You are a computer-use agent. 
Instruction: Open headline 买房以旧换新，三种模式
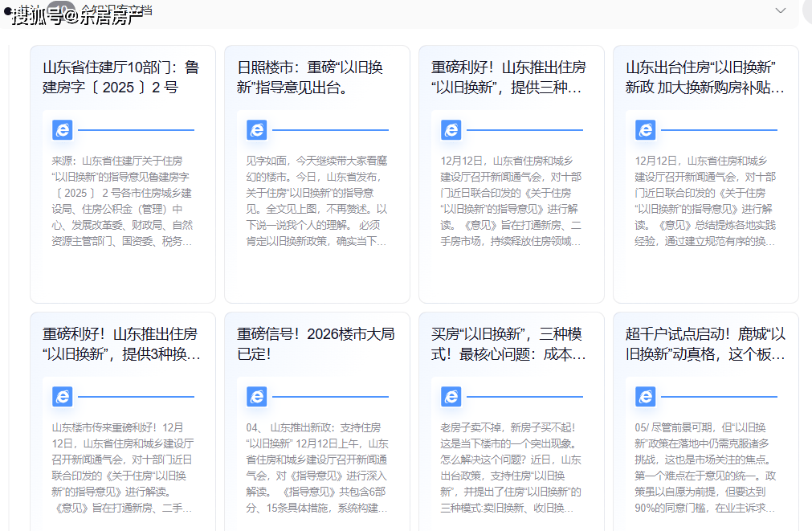pos(510,344)
